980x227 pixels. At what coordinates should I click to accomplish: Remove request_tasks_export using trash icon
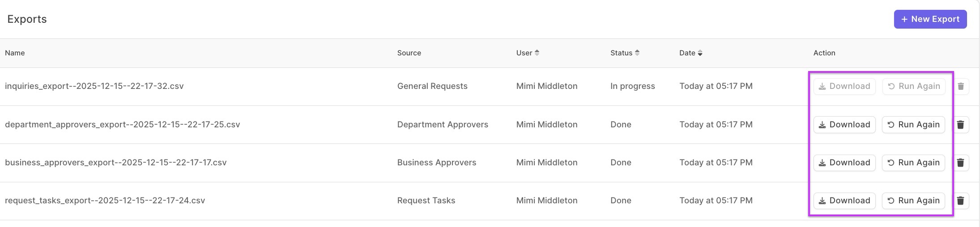pos(960,201)
